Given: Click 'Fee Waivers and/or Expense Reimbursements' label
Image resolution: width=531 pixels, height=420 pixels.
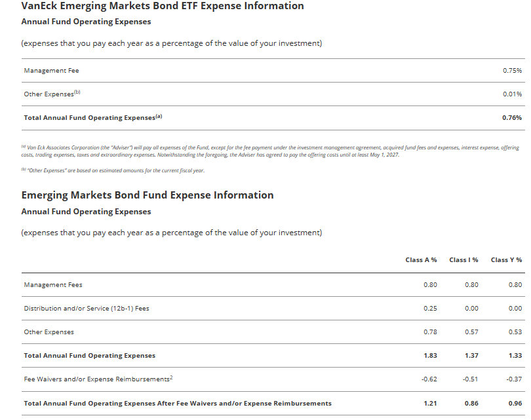Looking at the screenshot, I should tap(98, 379).
